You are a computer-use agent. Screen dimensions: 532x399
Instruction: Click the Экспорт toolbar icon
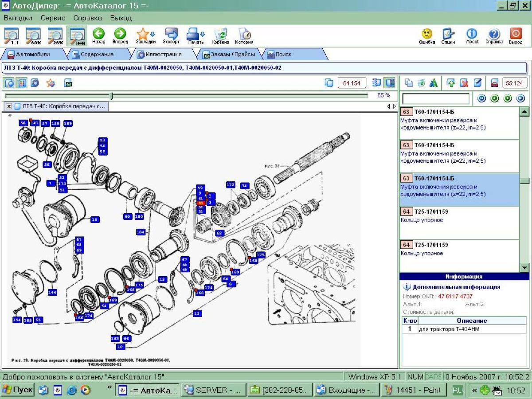pos(171,36)
